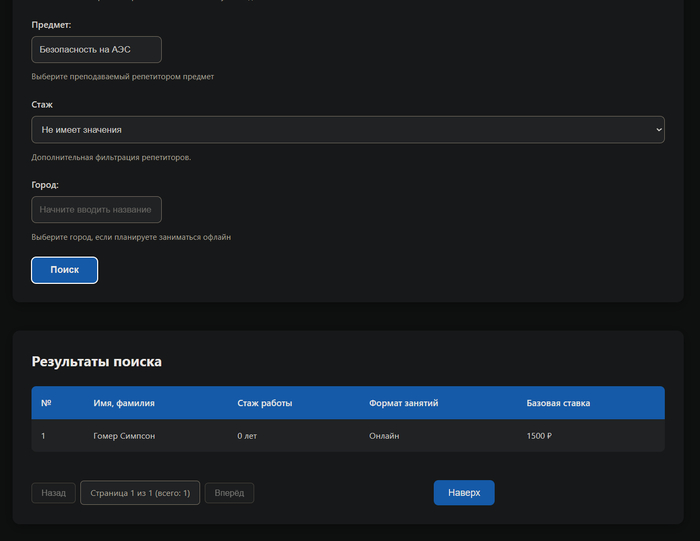700x541 pixels.
Task: Click the Предмет field label
Action: [x=51, y=24]
